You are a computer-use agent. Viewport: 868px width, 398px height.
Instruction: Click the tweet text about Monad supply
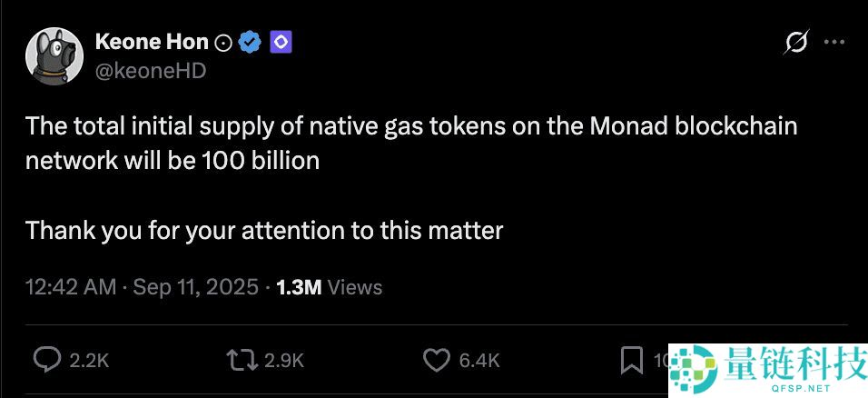(410, 143)
